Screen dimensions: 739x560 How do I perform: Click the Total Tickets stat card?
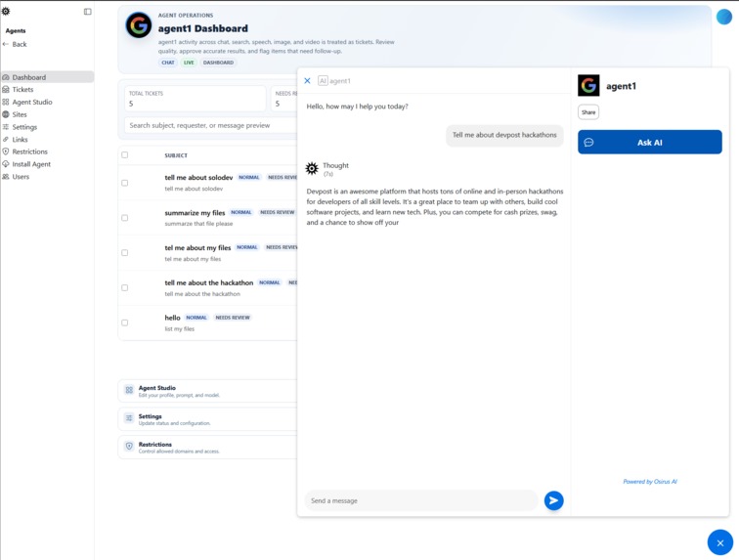196,99
